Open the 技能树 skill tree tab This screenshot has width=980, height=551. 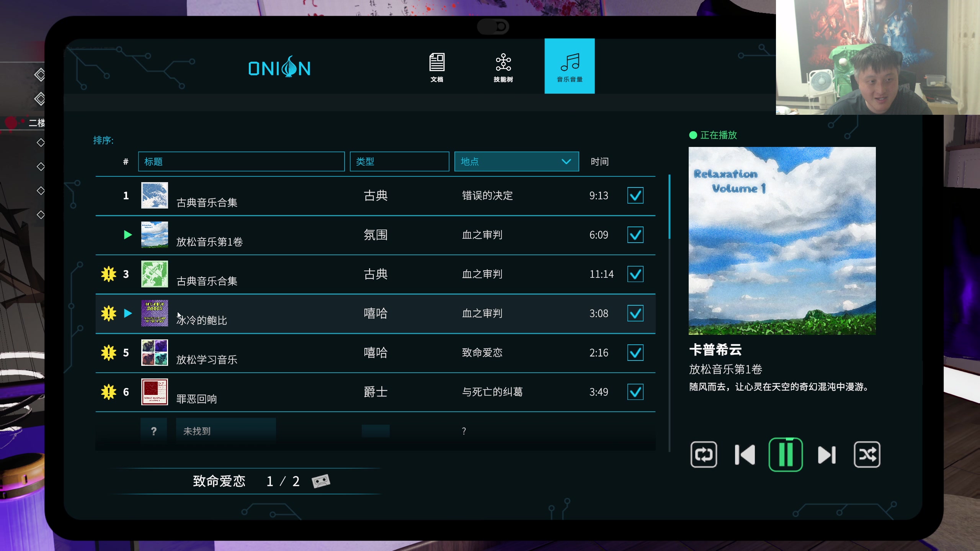point(503,67)
